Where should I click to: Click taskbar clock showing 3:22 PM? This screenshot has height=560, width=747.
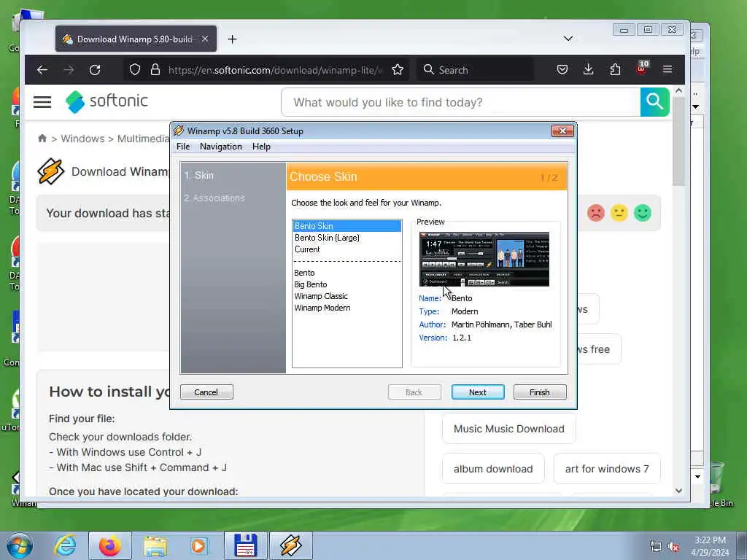click(710, 546)
